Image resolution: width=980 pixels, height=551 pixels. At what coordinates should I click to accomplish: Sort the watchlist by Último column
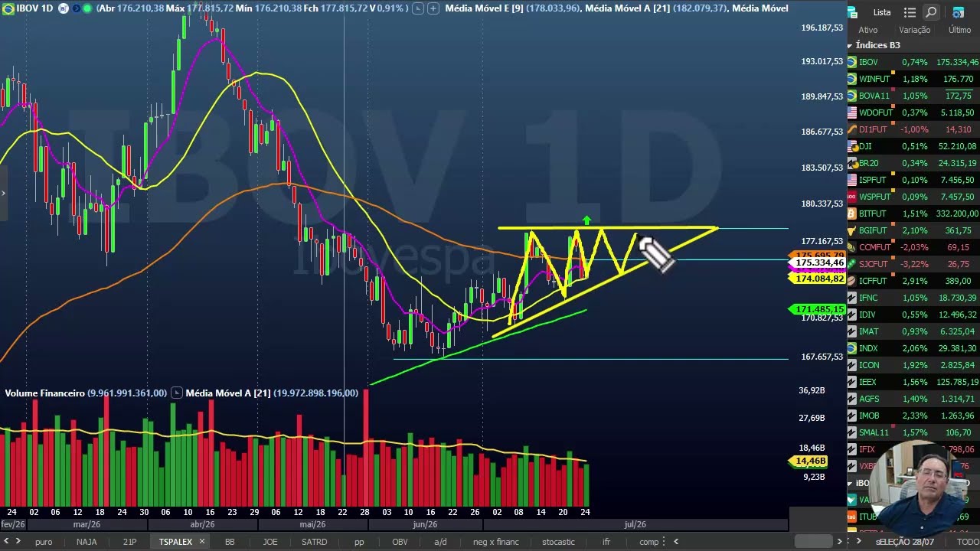959,30
